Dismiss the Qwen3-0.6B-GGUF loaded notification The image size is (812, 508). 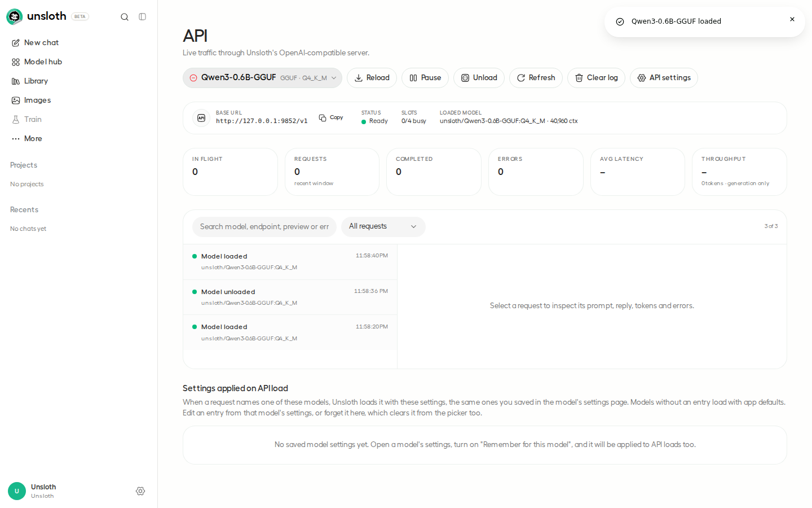pyautogui.click(x=792, y=19)
